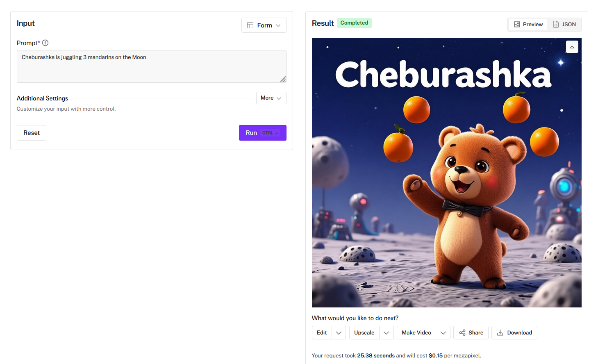Open the generated Cheburashka image
Screen dimensions: 598x364
tap(447, 173)
